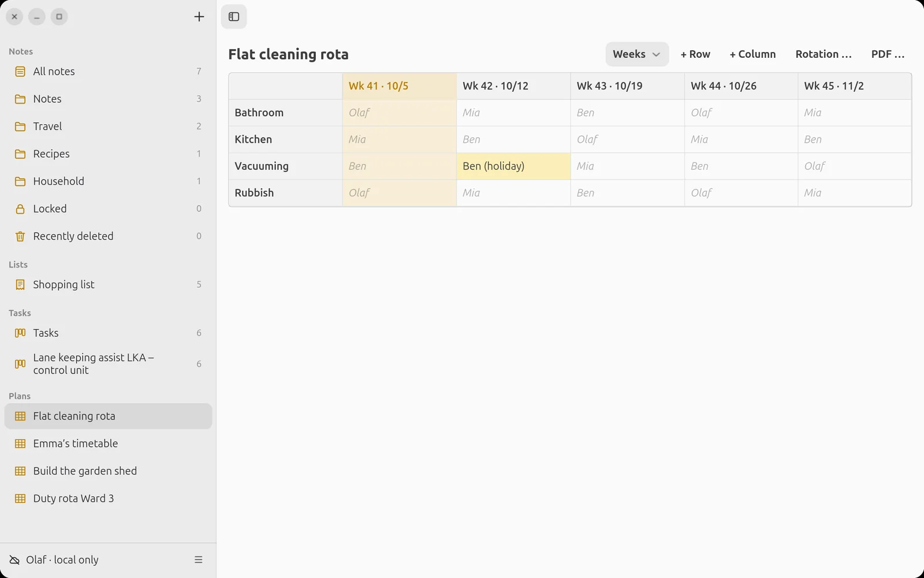Open the hamburger menu at sidebar bottom
Screen dimensions: 924x578
click(x=199, y=560)
